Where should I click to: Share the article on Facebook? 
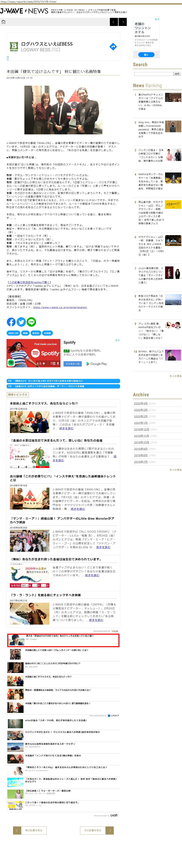point(11,322)
